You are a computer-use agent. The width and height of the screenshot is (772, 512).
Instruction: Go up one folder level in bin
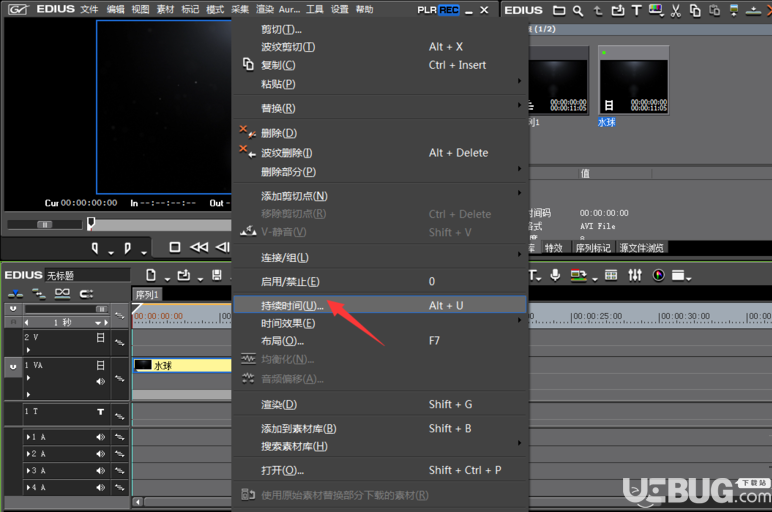point(598,10)
